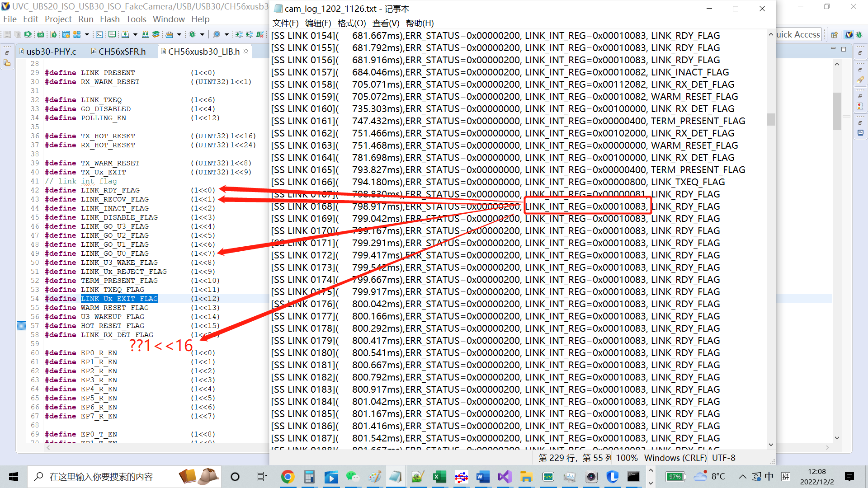Click the green 'ld' linker script icon

click(x=41, y=34)
